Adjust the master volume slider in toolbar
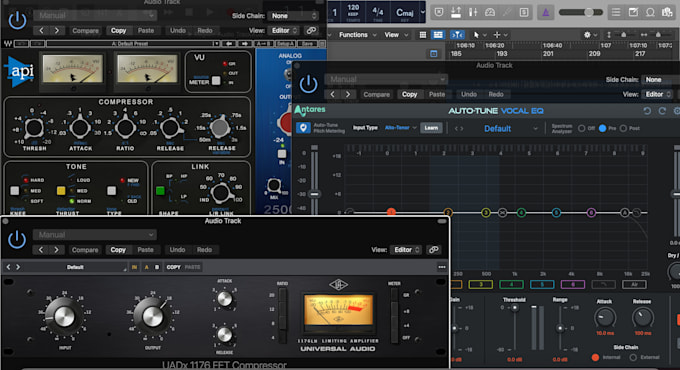 (581, 12)
